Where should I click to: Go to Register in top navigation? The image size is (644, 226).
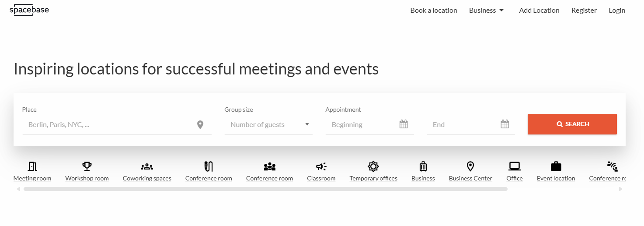[584, 11]
